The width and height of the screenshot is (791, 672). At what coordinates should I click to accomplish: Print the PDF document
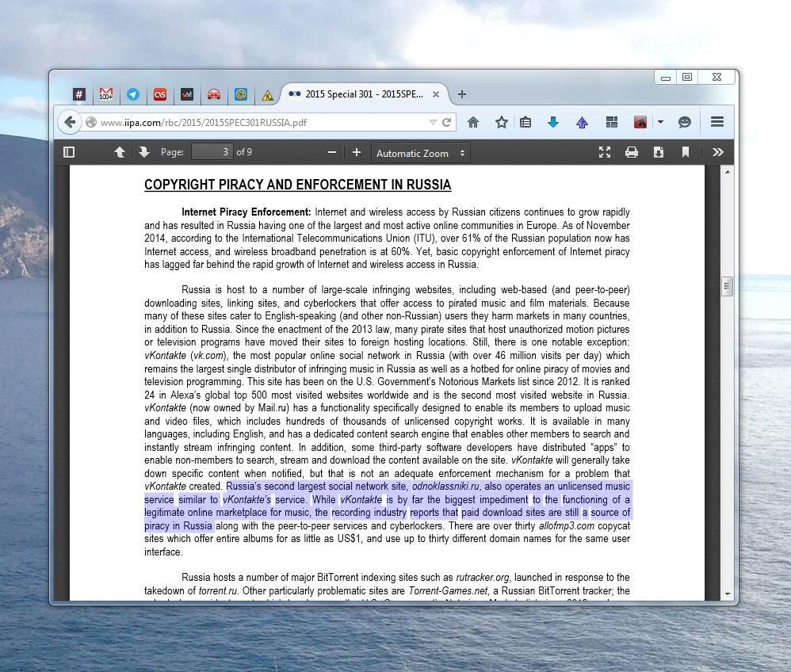pyautogui.click(x=631, y=152)
